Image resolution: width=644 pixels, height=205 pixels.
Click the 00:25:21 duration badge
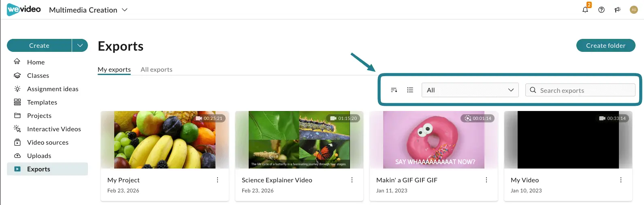coord(209,118)
